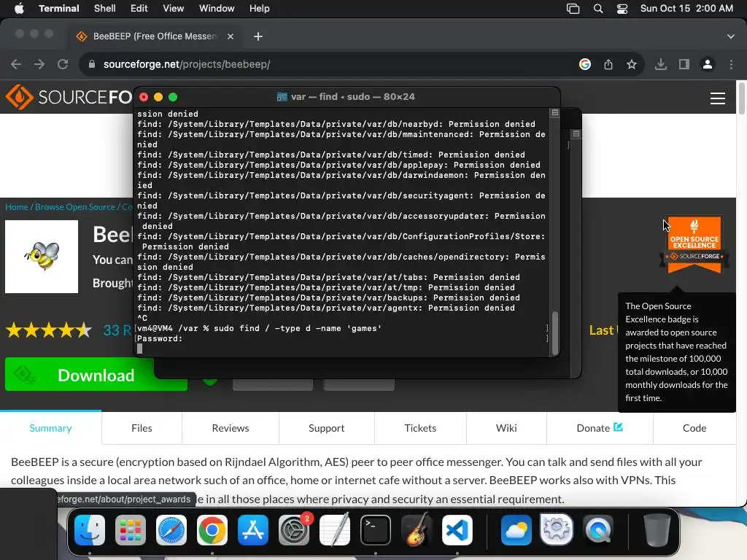Bookmark this page with star icon
The width and height of the screenshot is (747, 560).
631,64
